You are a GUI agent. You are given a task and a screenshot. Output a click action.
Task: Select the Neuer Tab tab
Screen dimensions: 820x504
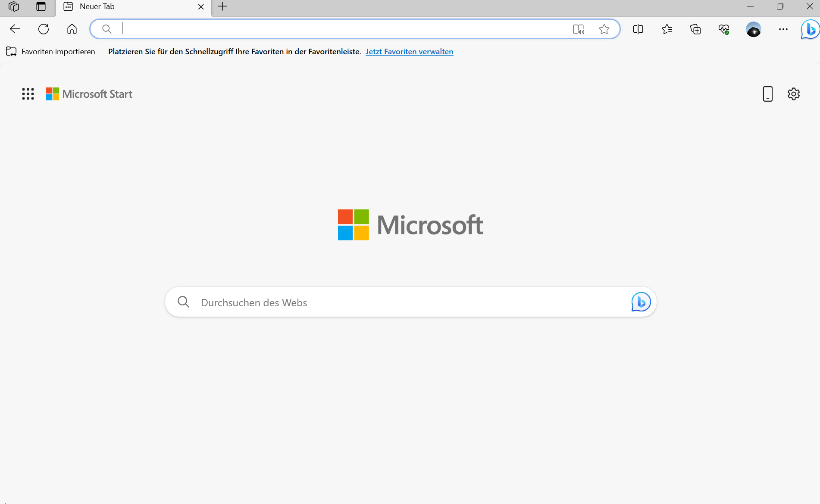point(134,7)
